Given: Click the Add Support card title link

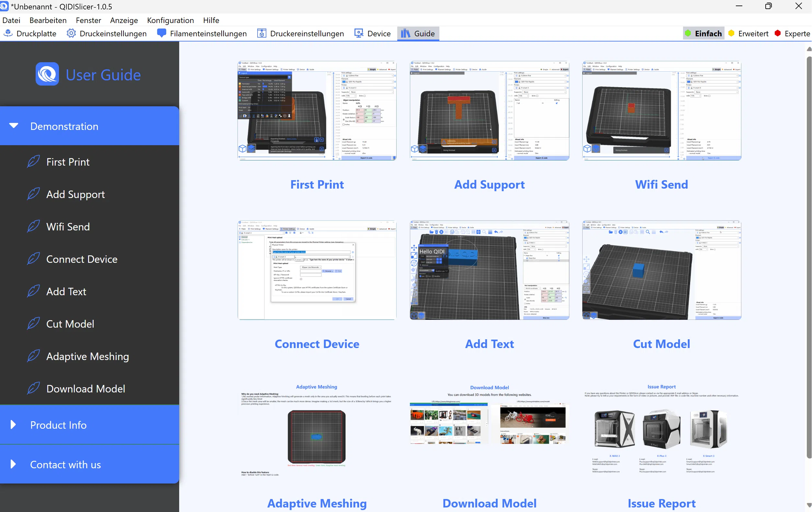Looking at the screenshot, I should coord(489,184).
